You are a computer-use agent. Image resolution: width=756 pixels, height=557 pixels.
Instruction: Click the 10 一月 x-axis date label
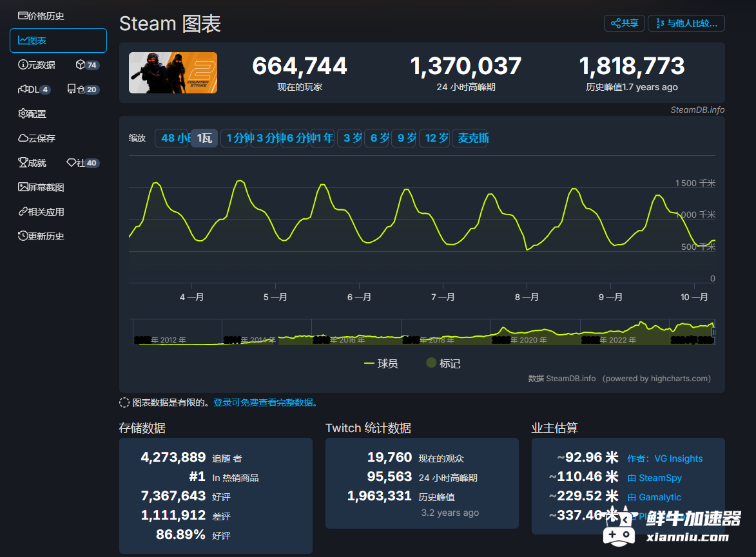pyautogui.click(x=693, y=297)
